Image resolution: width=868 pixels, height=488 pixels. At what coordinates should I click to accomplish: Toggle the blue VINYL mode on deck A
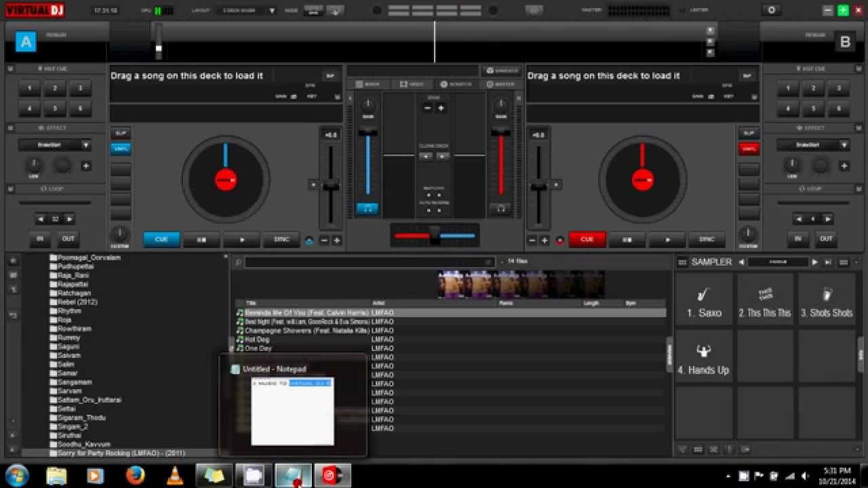(x=121, y=148)
